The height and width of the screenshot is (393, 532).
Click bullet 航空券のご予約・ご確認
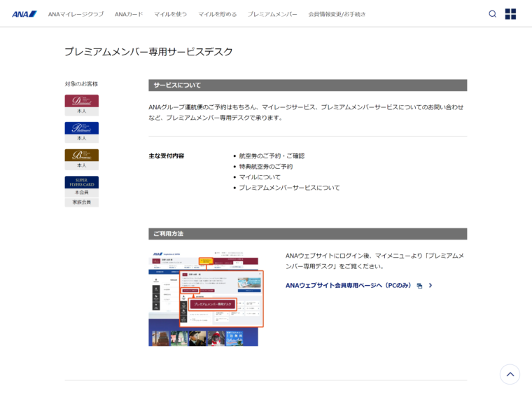[x=272, y=156]
